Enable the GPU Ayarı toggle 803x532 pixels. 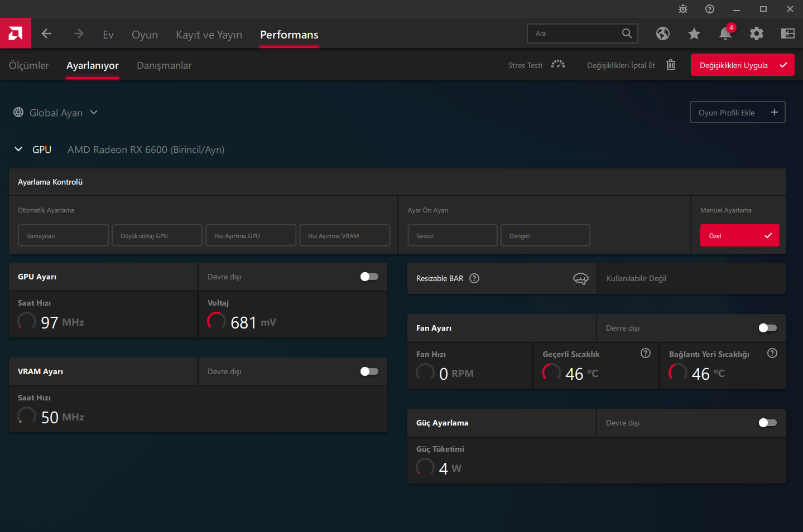point(369,277)
